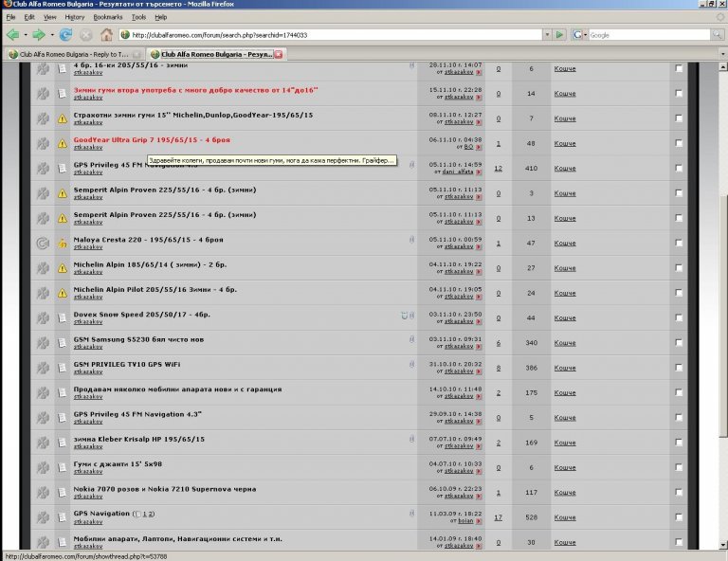
Task: Expand the Google search engine selector
Action: [x=580, y=34]
